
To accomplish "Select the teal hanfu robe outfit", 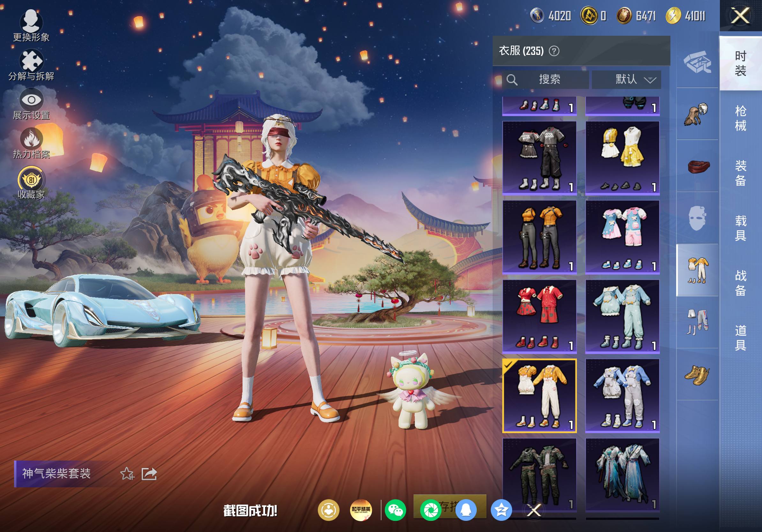I will 622,475.
